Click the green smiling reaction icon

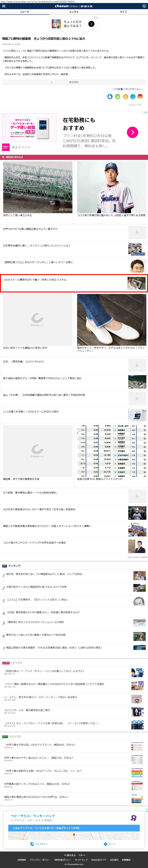118,97
